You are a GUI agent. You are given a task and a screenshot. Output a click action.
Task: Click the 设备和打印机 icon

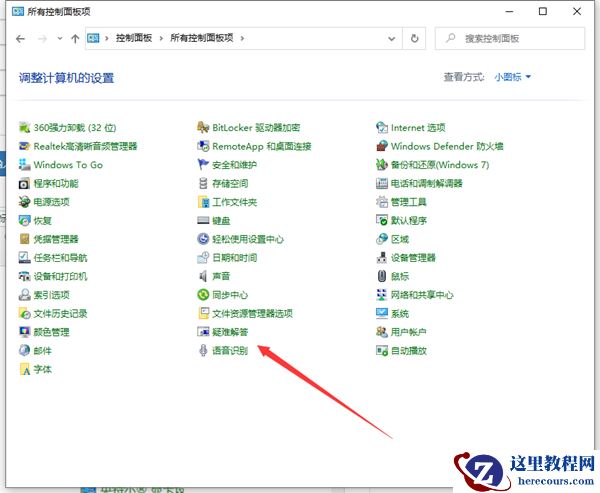(x=24, y=276)
